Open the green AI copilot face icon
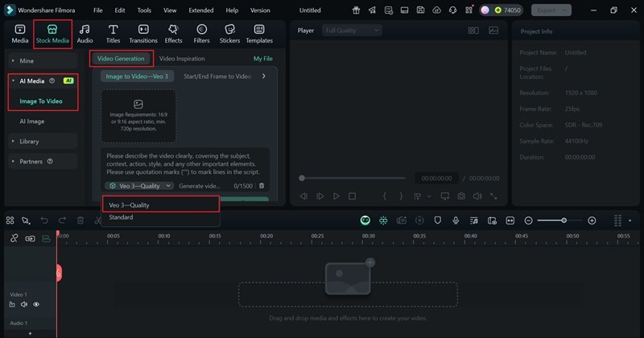This screenshot has width=644, height=338. [365, 221]
